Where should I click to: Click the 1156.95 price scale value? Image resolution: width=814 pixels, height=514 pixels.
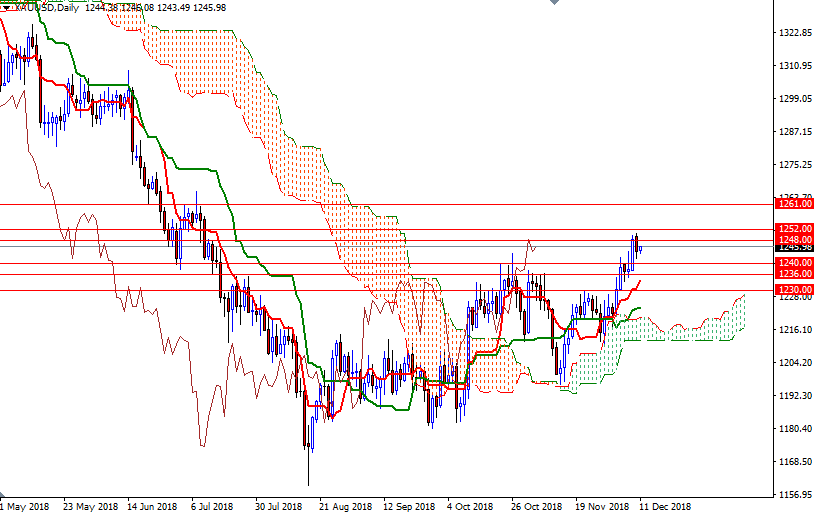pos(794,495)
